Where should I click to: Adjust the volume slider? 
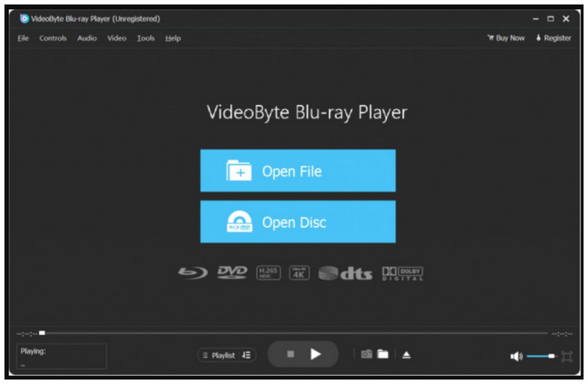tap(541, 356)
